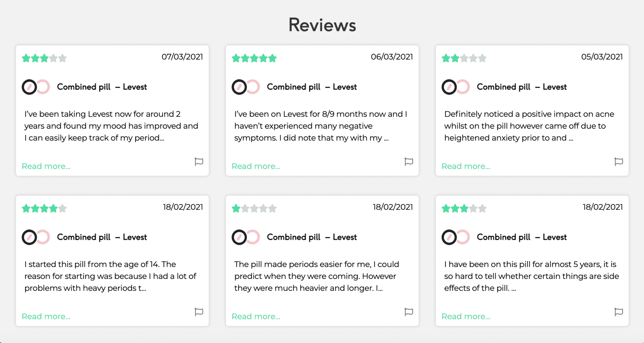
Task: Open full text of the mood improvement review
Action: [46, 166]
